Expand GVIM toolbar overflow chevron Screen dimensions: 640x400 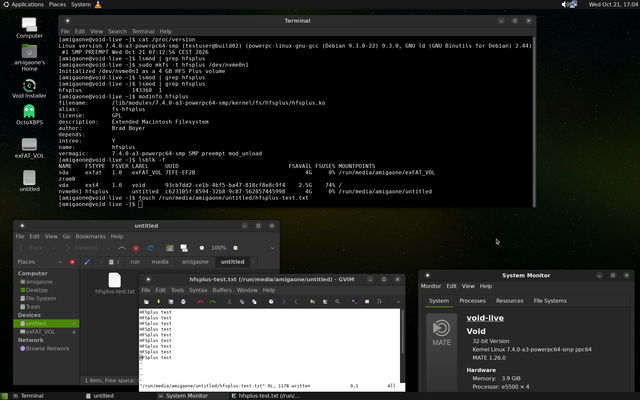pos(398,302)
